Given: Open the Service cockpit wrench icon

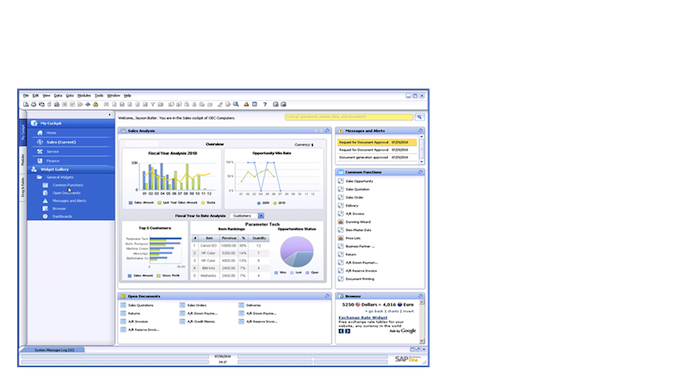Looking at the screenshot, I should click(x=40, y=151).
